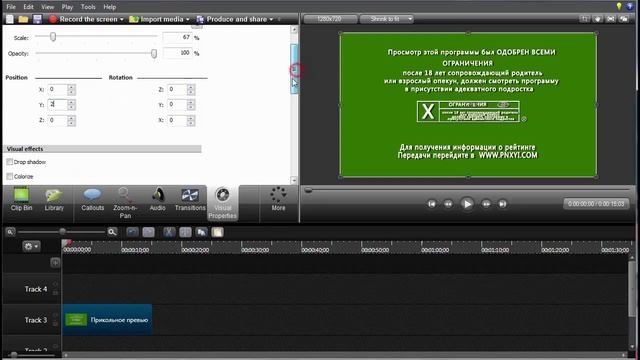
Task: Click the step forward button
Action: tap(486, 204)
